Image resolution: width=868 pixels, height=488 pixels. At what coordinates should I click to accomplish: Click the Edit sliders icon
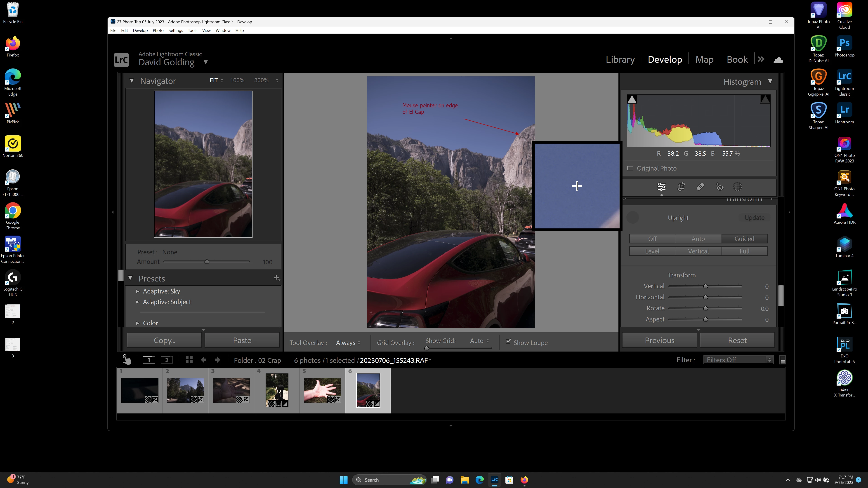tap(661, 187)
